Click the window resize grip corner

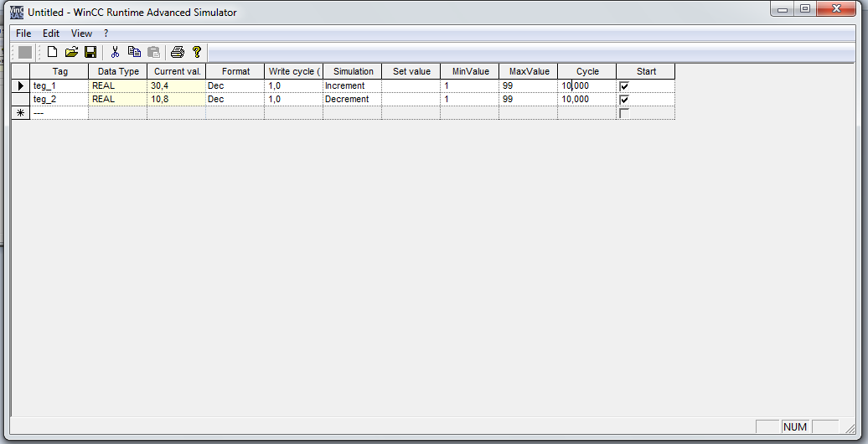pos(850,428)
